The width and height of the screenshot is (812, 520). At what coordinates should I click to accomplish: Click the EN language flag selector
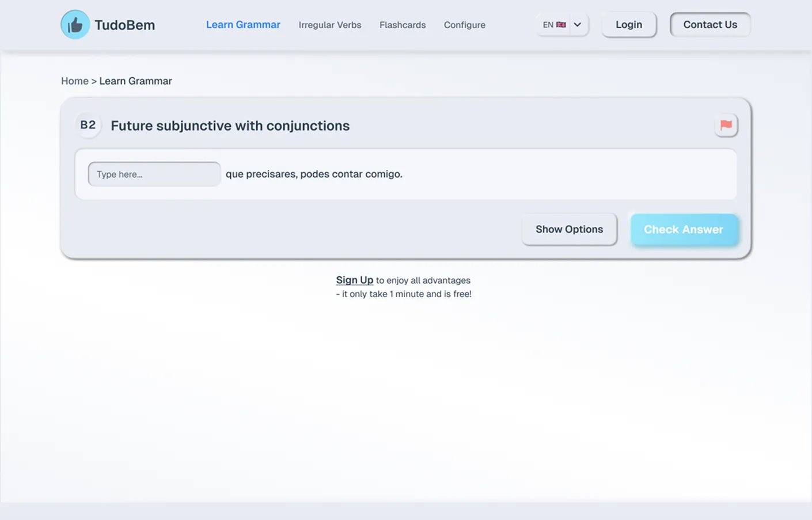(x=553, y=25)
